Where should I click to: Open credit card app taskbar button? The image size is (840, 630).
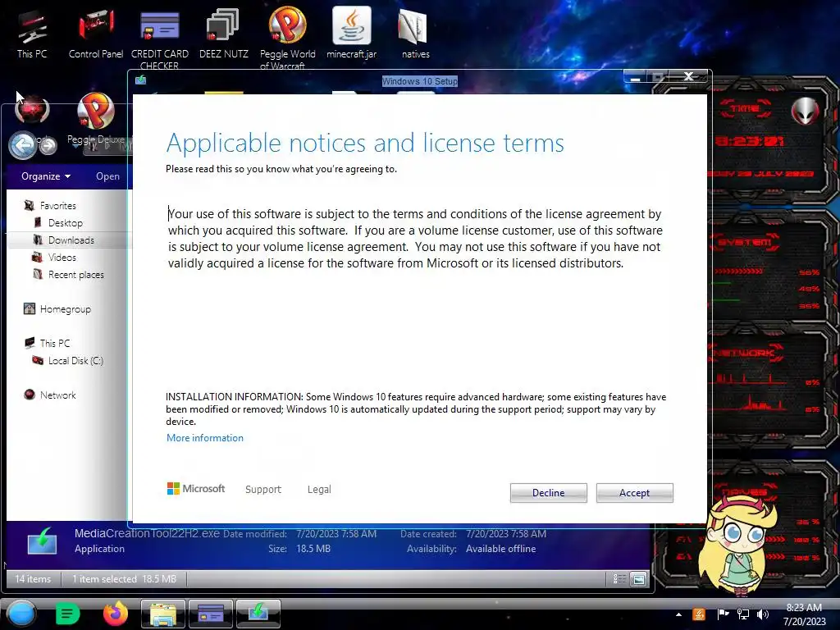pyautogui.click(x=211, y=614)
